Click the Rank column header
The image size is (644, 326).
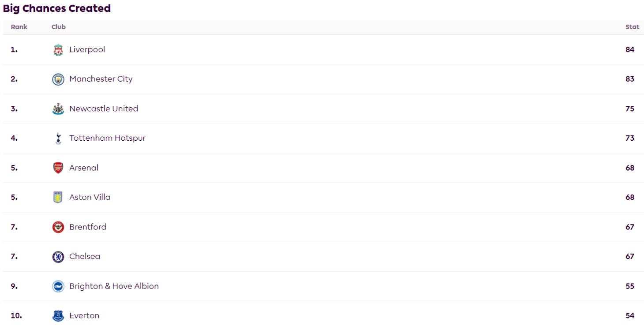pos(19,27)
